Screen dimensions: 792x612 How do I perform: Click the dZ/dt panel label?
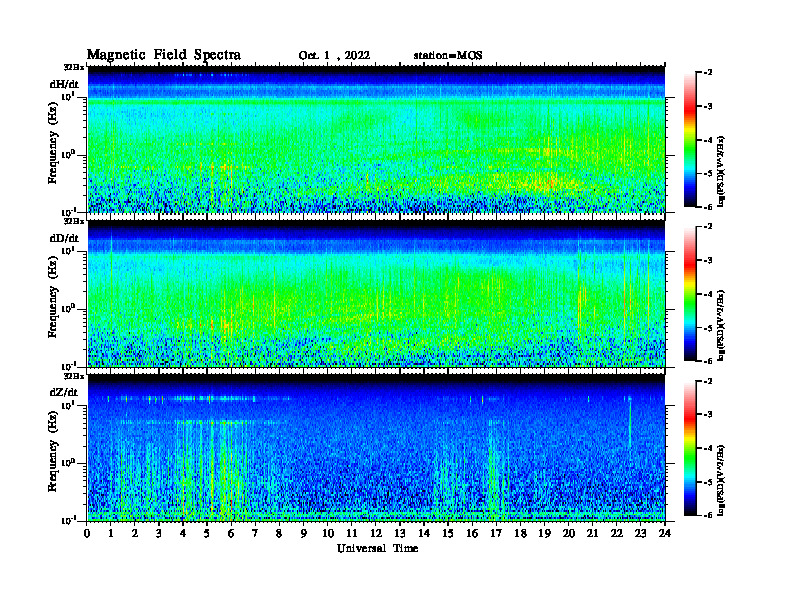64,392
